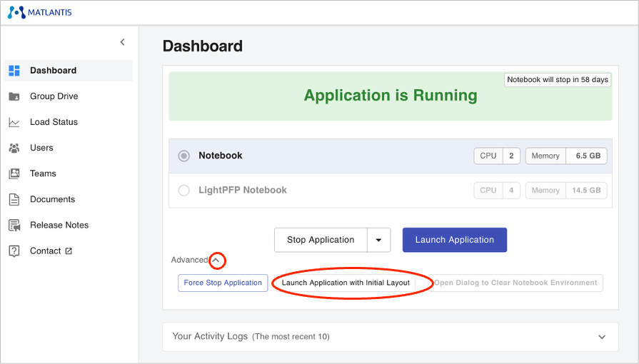The image size is (639, 364).
Task: Click the Documents file icon
Action: [x=14, y=199]
